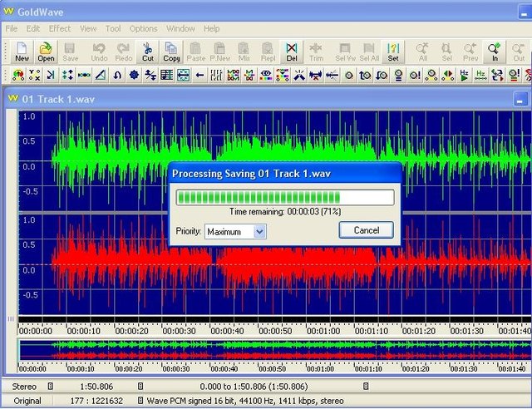532x409 pixels.
Task: Click the compressor/expander up-down arrows icon
Action: (67, 75)
